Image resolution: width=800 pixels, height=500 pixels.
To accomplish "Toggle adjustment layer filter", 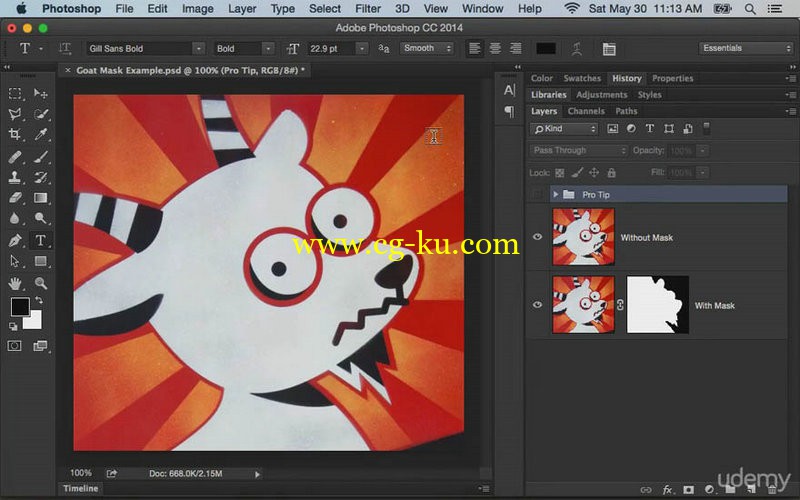I will tap(631, 129).
